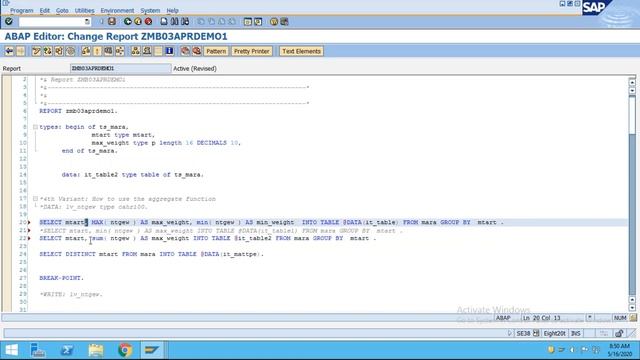Click the Create New Session icon
This screenshot has width=640, height=360.
coord(248,21)
